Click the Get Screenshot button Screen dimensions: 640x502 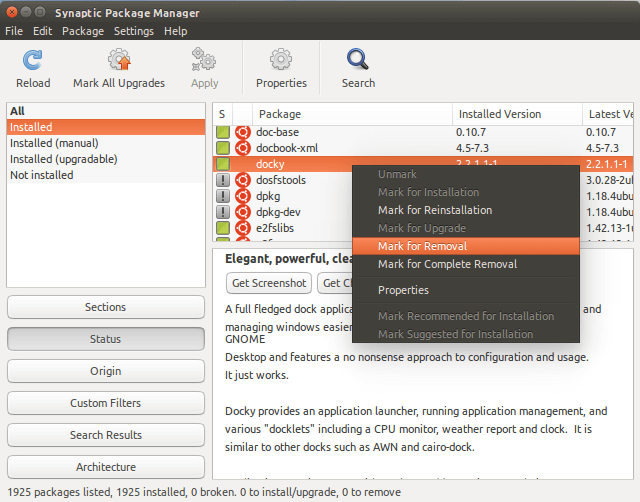point(269,283)
